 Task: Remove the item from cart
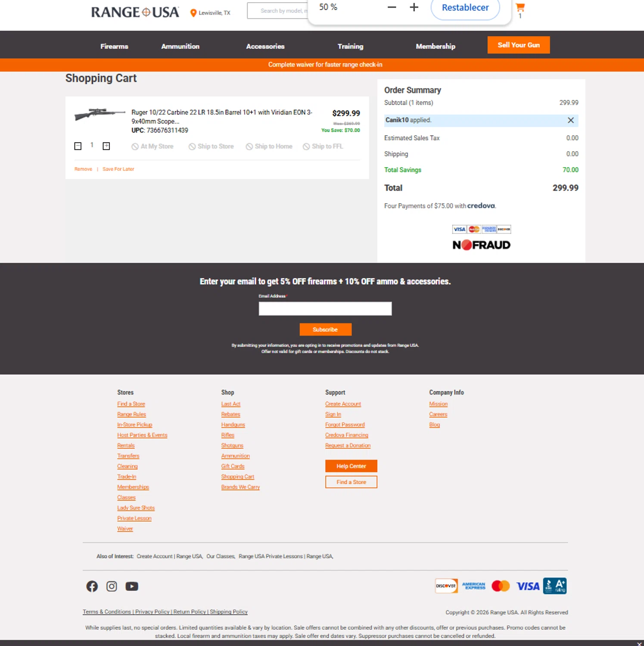[83, 169]
